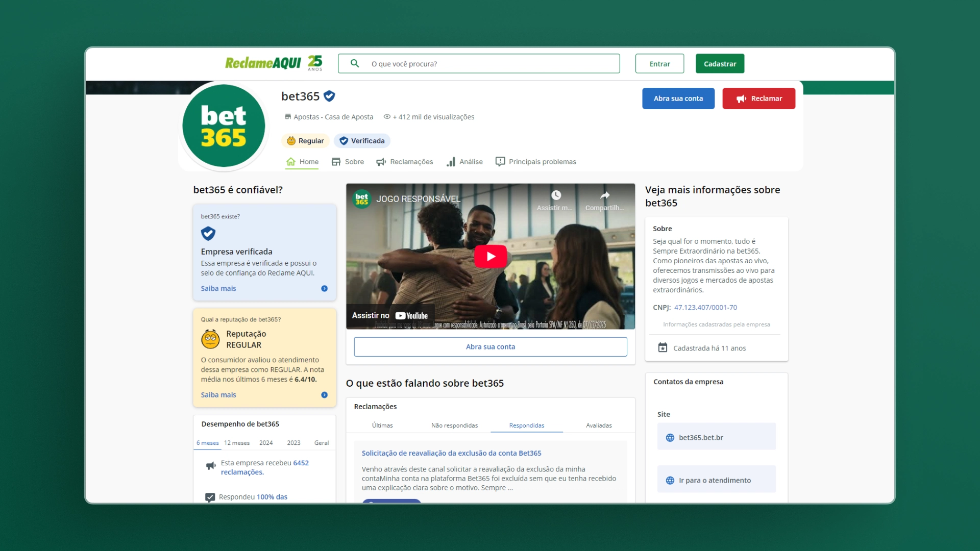
Task: Click 'Cadastrada há 11 anos' text
Action: coord(709,348)
